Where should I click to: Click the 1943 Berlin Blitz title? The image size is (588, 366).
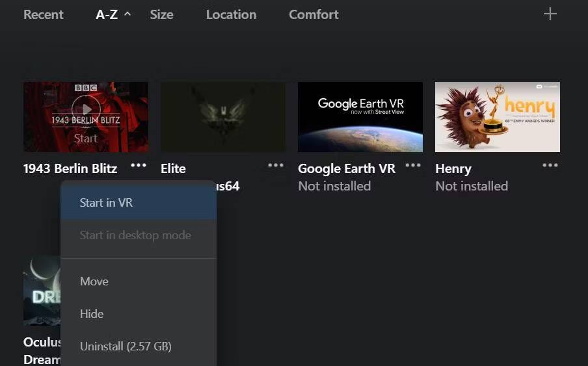pyautogui.click(x=70, y=168)
